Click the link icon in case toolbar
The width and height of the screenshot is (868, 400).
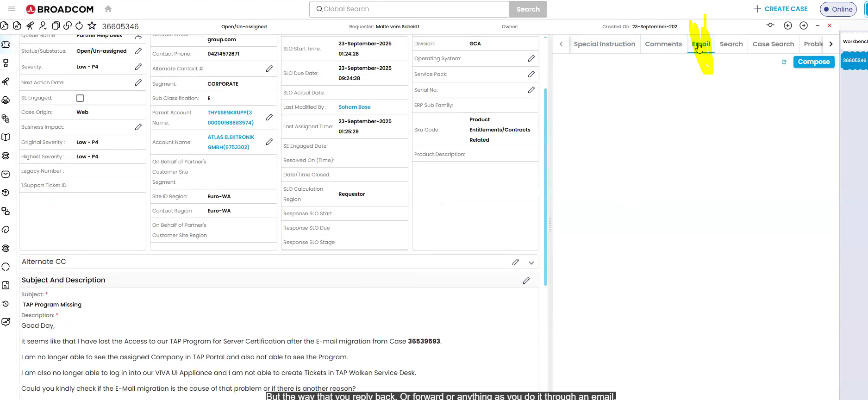pyautogui.click(x=68, y=26)
